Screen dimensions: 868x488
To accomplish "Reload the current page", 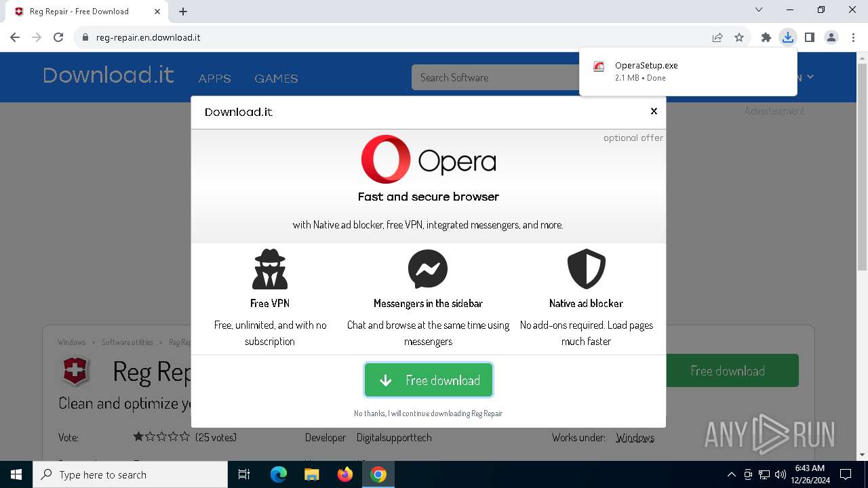I will pos(58,37).
